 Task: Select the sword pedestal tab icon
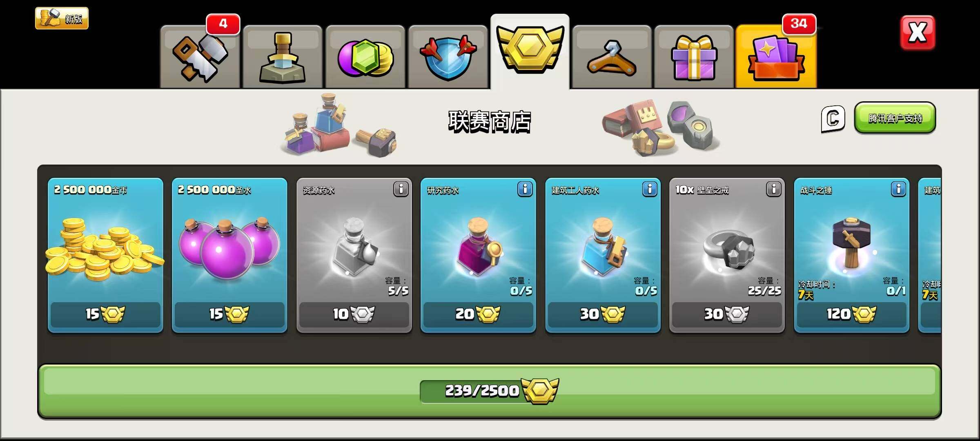click(x=283, y=57)
